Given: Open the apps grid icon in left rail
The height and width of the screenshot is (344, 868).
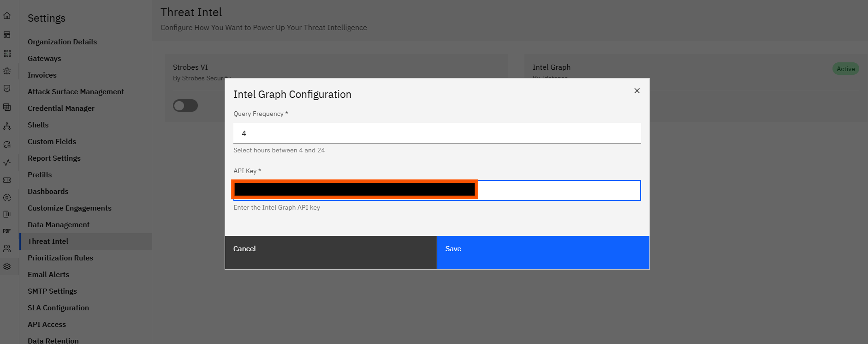Looking at the screenshot, I should (7, 54).
